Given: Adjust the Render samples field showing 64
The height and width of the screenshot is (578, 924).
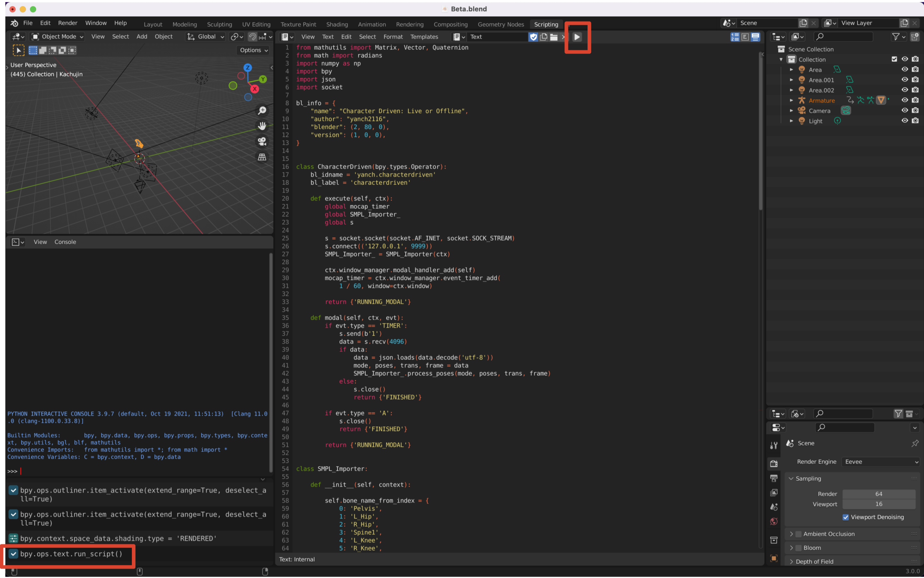Looking at the screenshot, I should [x=879, y=494].
